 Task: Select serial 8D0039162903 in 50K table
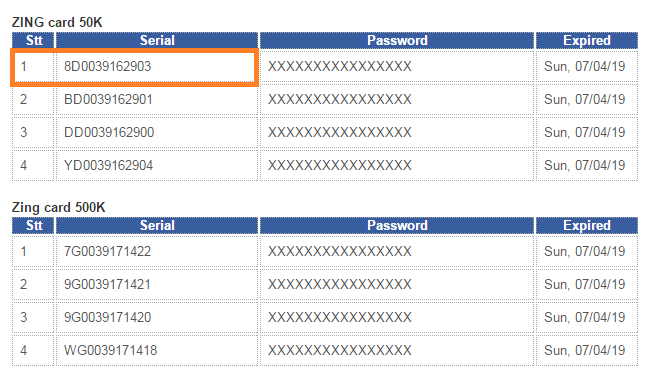pos(156,66)
